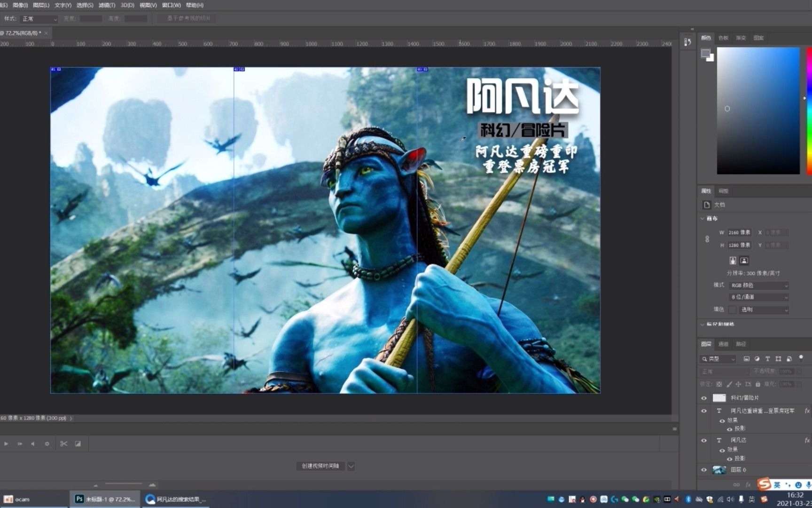Hide the 科幻/冒险片 layer
Image resolution: width=812 pixels, height=508 pixels.
704,398
